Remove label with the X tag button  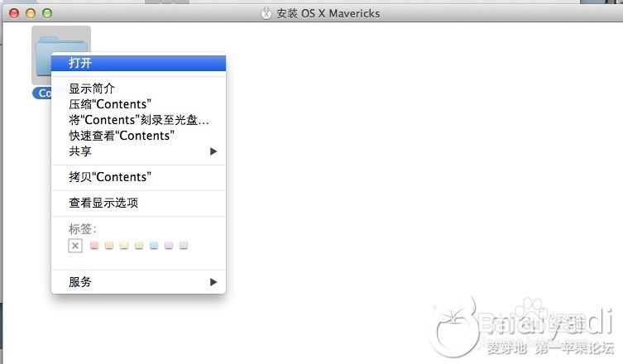click(x=75, y=246)
